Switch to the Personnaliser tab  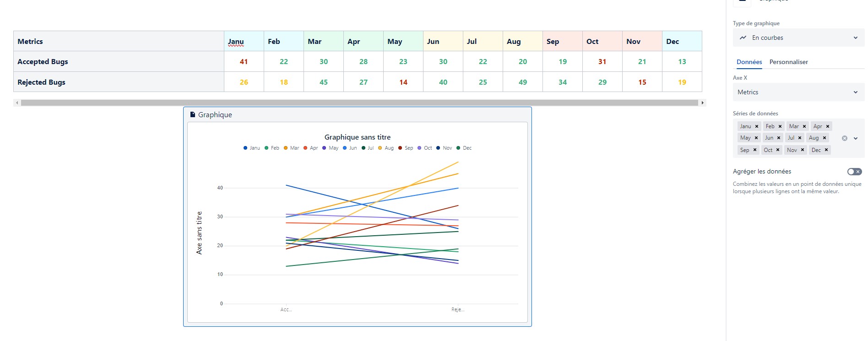(x=788, y=62)
